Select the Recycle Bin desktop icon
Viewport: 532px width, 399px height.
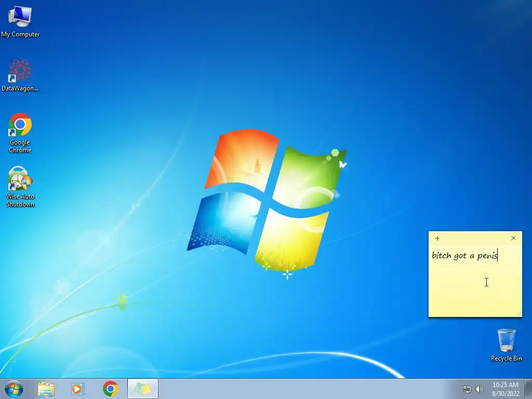click(506, 345)
